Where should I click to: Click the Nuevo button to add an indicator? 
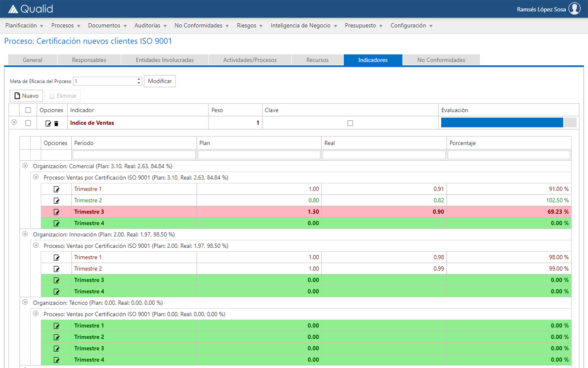tap(26, 95)
